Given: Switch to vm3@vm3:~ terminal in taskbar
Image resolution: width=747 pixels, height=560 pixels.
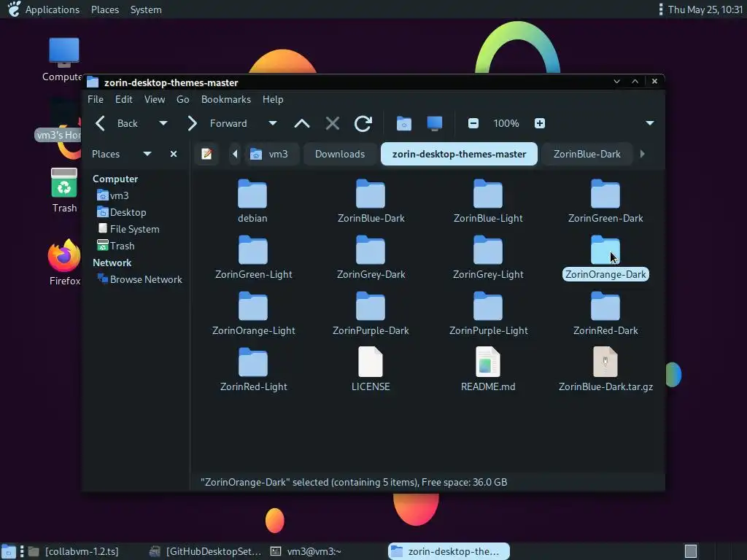Looking at the screenshot, I should click(306, 551).
